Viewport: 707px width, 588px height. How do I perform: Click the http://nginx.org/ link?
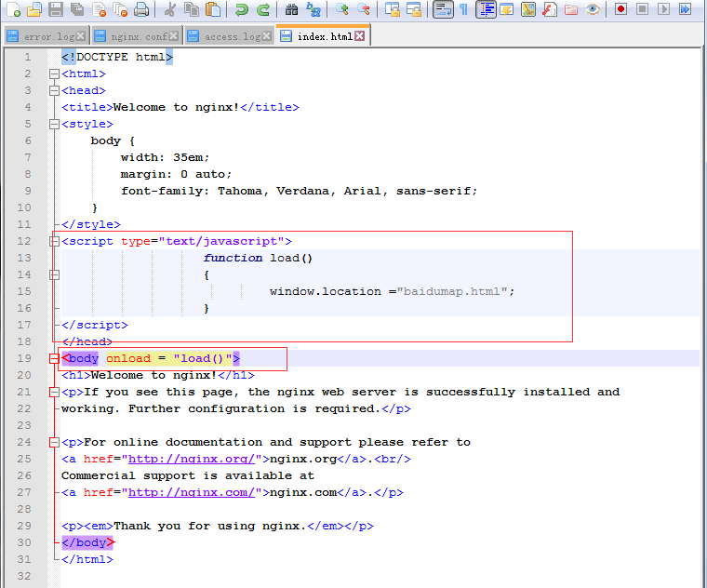click(x=192, y=459)
